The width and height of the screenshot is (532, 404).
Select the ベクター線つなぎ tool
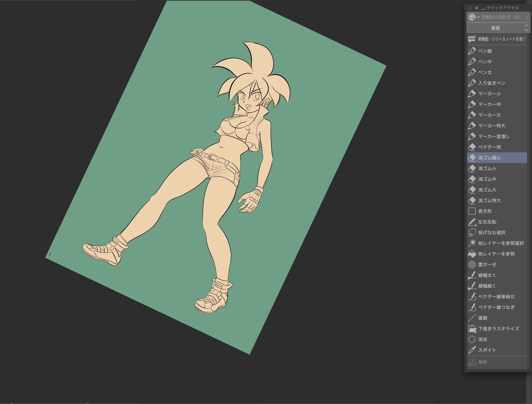pos(497,307)
